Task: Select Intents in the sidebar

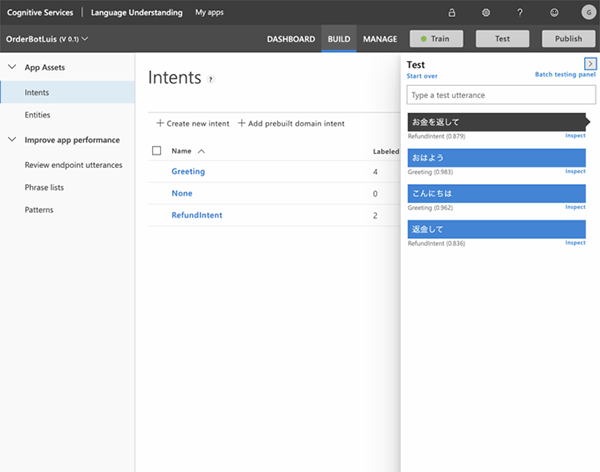Action: click(x=67, y=92)
